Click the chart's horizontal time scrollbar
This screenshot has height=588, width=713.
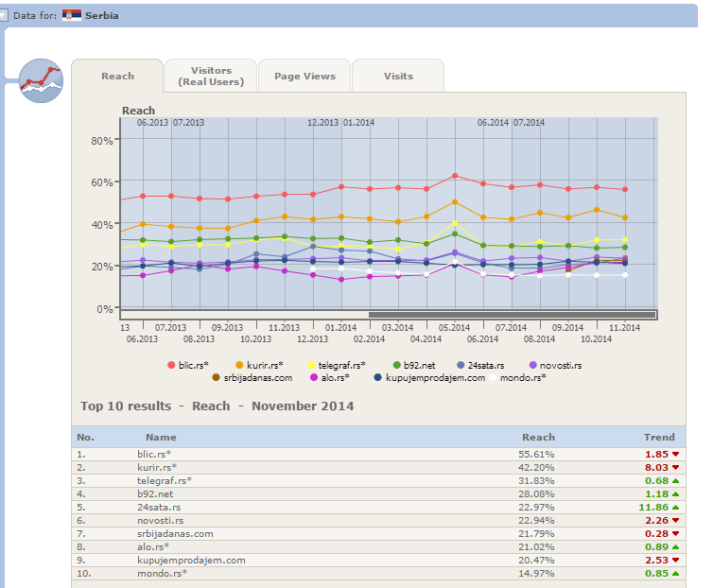click(x=512, y=315)
